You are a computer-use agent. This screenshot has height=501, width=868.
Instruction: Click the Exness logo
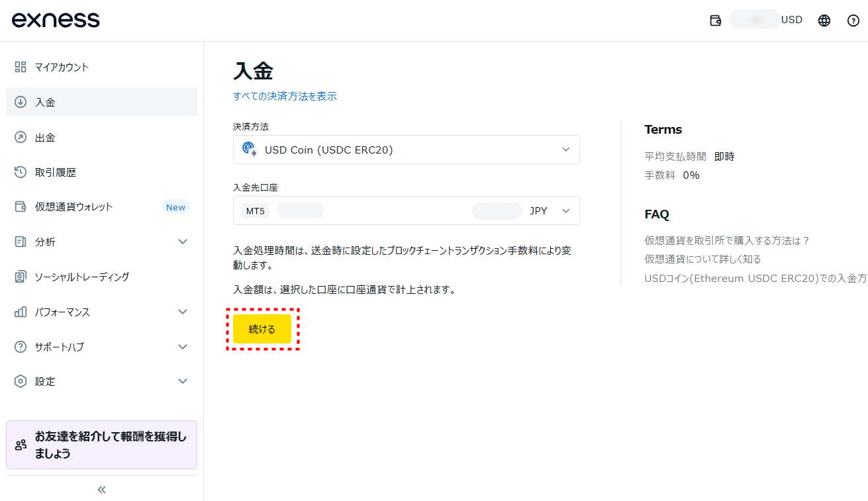[56, 20]
